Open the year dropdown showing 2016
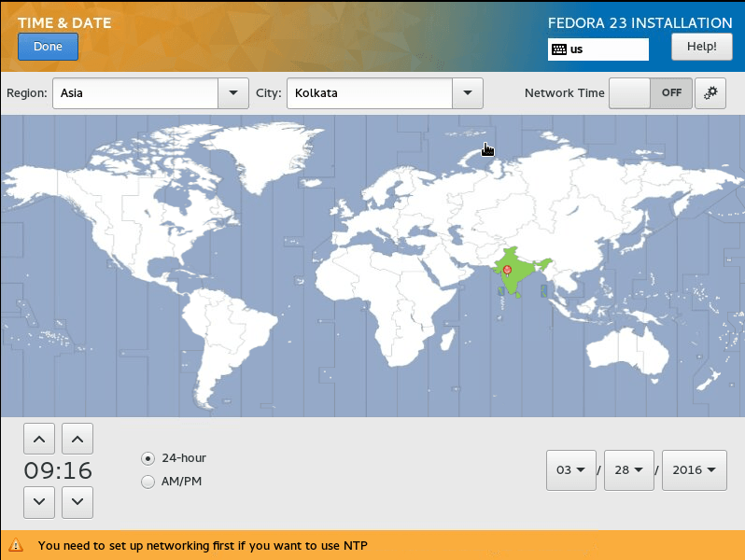Viewport: 745px width, 560px height. pyautogui.click(x=695, y=470)
